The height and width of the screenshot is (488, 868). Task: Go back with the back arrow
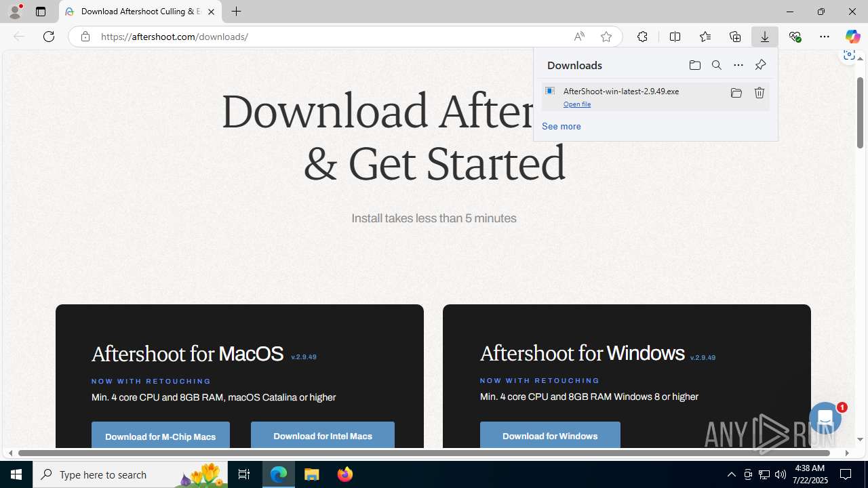[19, 37]
